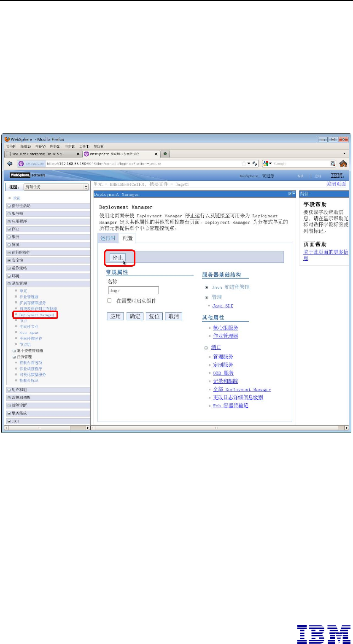Click the 应用 button

pyautogui.click(x=116, y=316)
